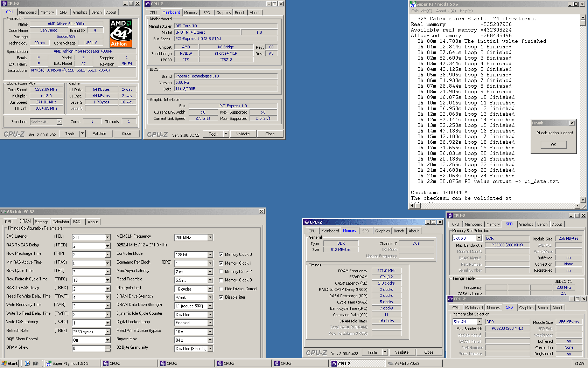Click CPU-Z taskbar button left of A64Info
The width and height of the screenshot is (588, 368).
click(357, 363)
